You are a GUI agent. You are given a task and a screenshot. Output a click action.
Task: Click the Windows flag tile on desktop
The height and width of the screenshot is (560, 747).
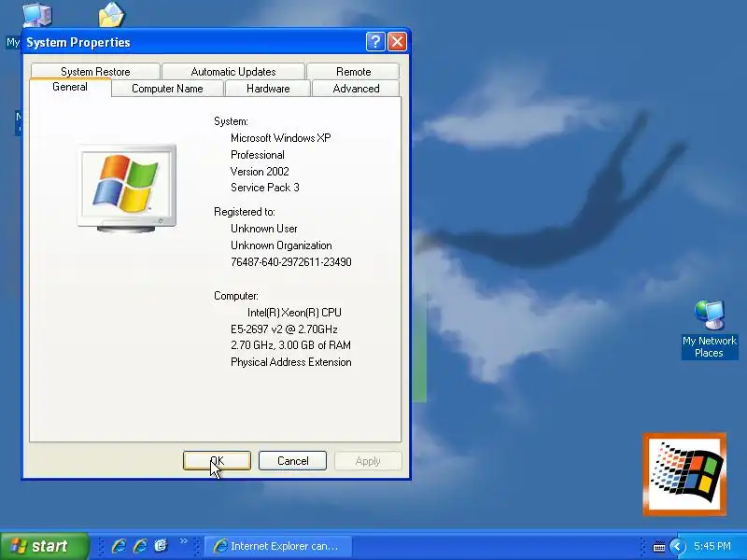(x=684, y=474)
